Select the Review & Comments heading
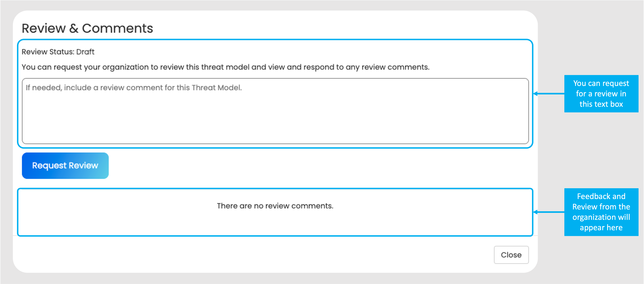Viewport: 644px width, 284px height. coord(87,28)
